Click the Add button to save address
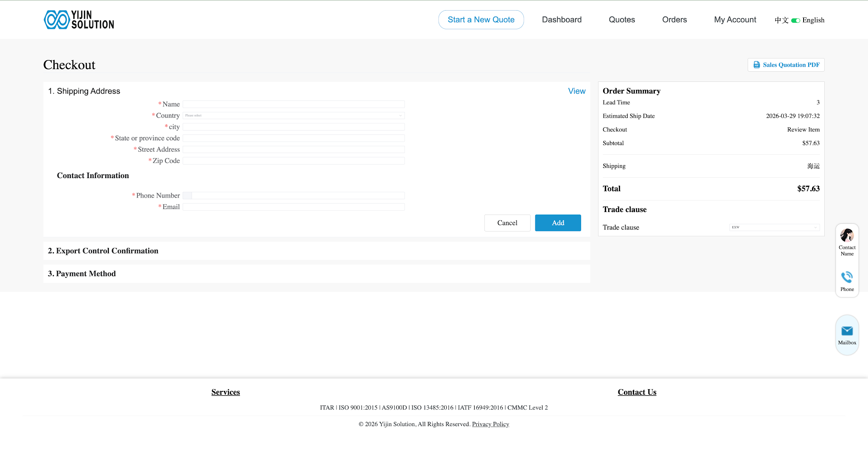The width and height of the screenshot is (868, 449). pos(558,223)
